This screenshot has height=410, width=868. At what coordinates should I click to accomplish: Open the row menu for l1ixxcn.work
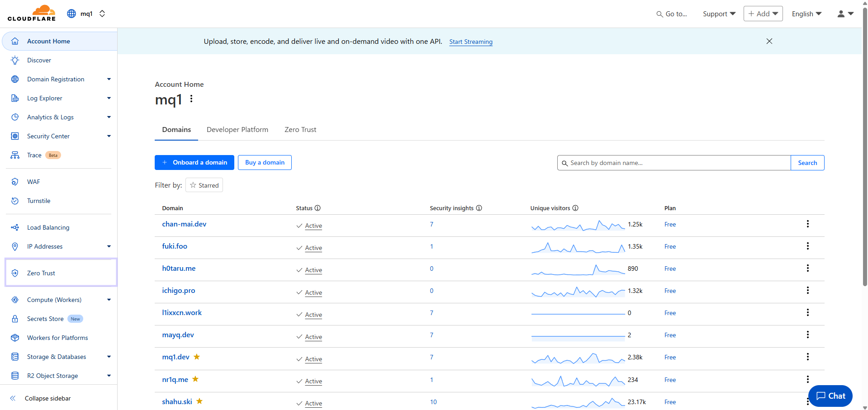pyautogui.click(x=807, y=312)
